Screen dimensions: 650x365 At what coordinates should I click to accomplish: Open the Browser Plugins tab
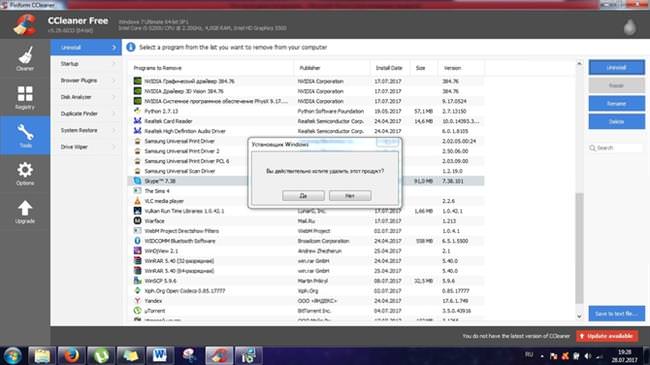click(86, 80)
